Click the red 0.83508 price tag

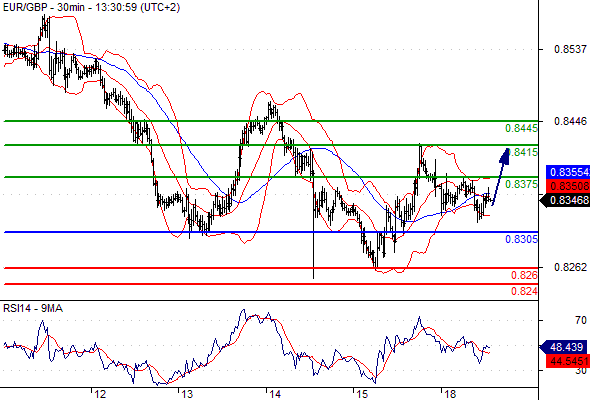tap(568, 186)
